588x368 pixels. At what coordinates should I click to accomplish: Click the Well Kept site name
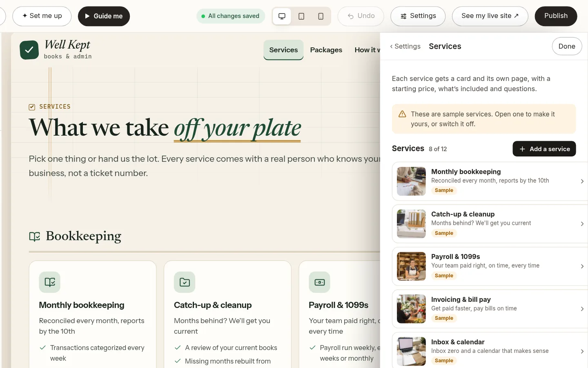(x=67, y=45)
